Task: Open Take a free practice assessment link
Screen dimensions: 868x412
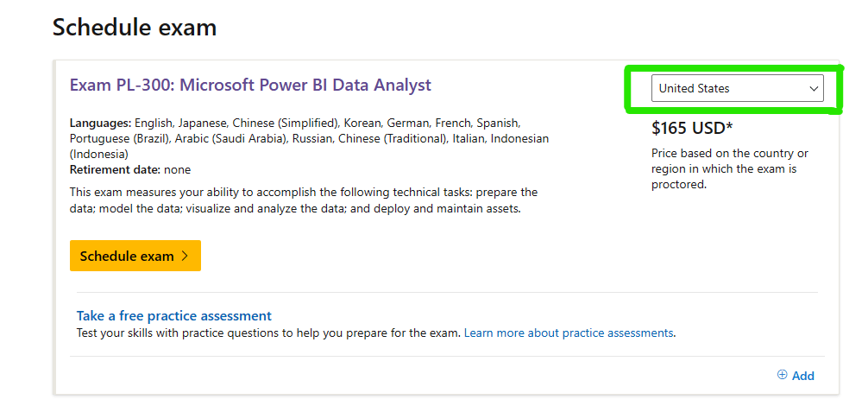Action: point(173,316)
